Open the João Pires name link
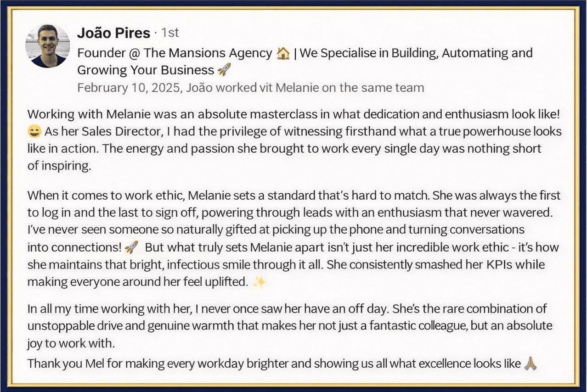Viewport: 587px width, 392px height. (113, 33)
